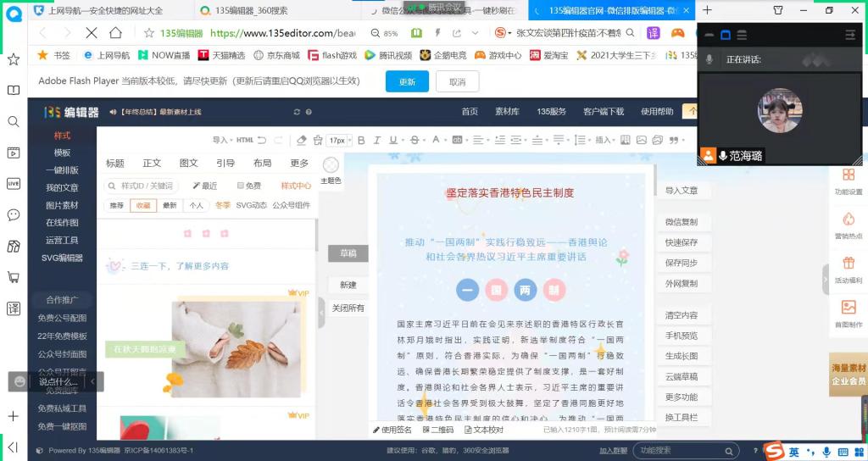868x461 pixels.
Task: Click the 保存同步 button
Action: [682, 264]
